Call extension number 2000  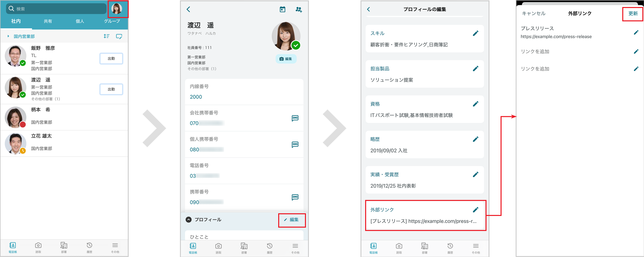pyautogui.click(x=196, y=97)
